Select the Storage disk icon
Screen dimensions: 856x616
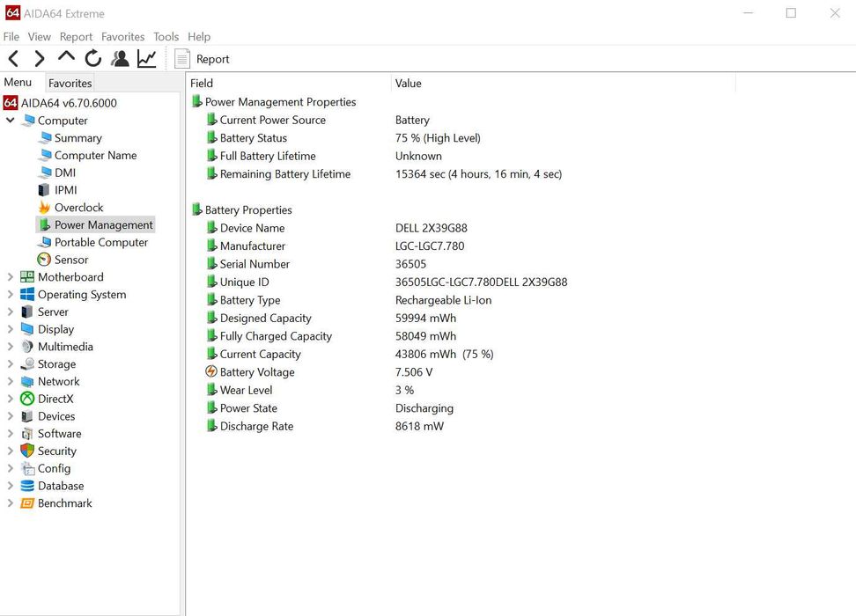[x=26, y=364]
